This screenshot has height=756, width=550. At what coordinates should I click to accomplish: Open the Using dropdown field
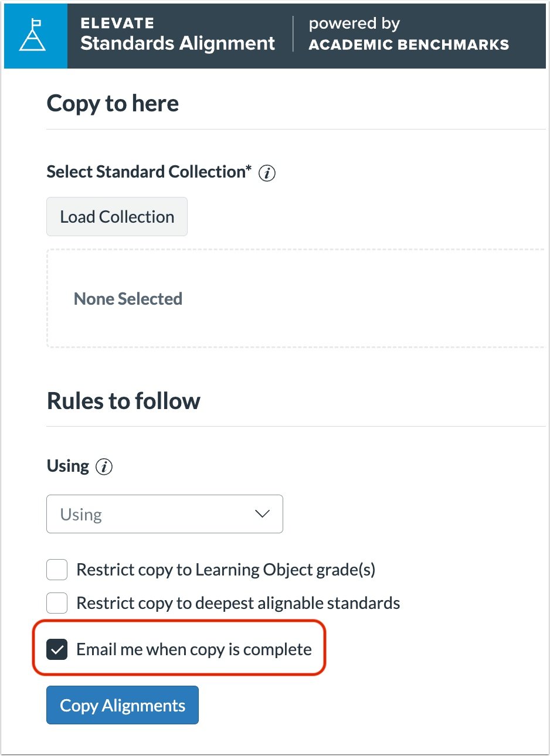click(x=164, y=514)
